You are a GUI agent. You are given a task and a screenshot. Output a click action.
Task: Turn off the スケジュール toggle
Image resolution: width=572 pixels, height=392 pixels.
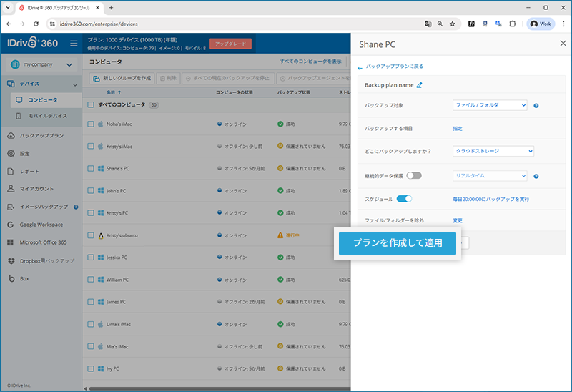click(x=404, y=199)
